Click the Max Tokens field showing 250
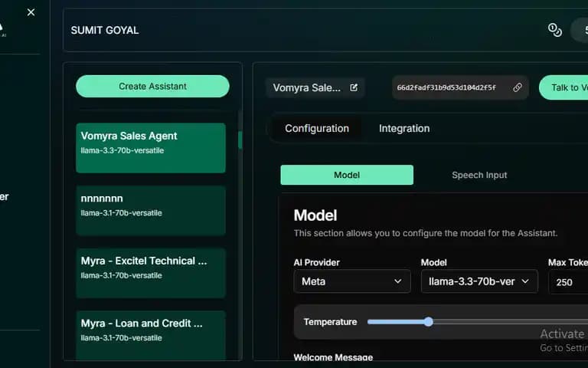This screenshot has height=368, width=588. pos(569,282)
